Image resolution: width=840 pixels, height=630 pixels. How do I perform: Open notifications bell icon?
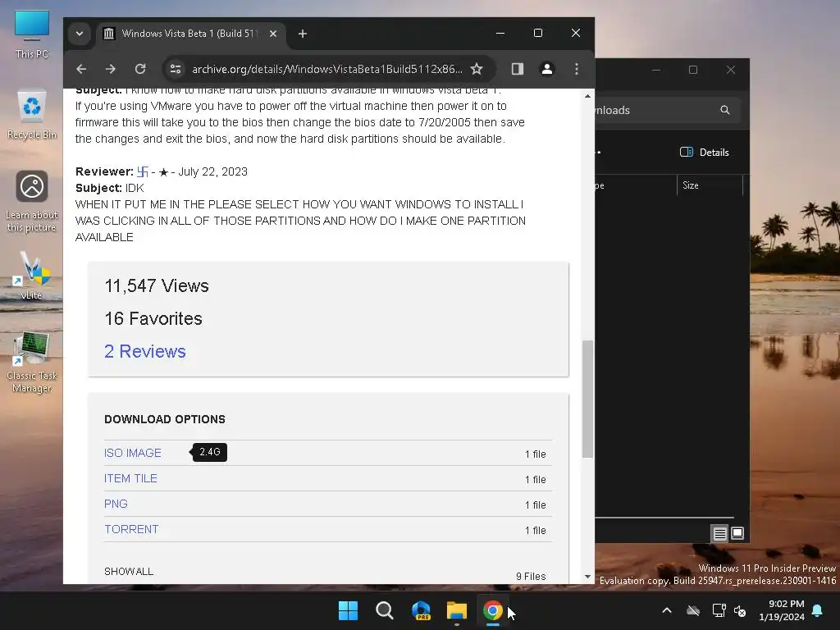tap(818, 610)
